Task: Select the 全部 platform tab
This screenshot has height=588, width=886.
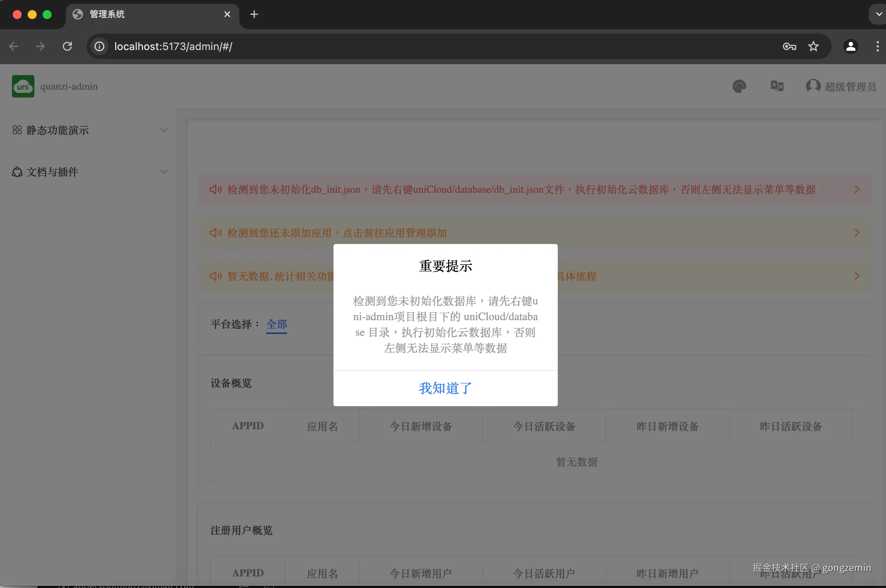Action: [x=277, y=324]
